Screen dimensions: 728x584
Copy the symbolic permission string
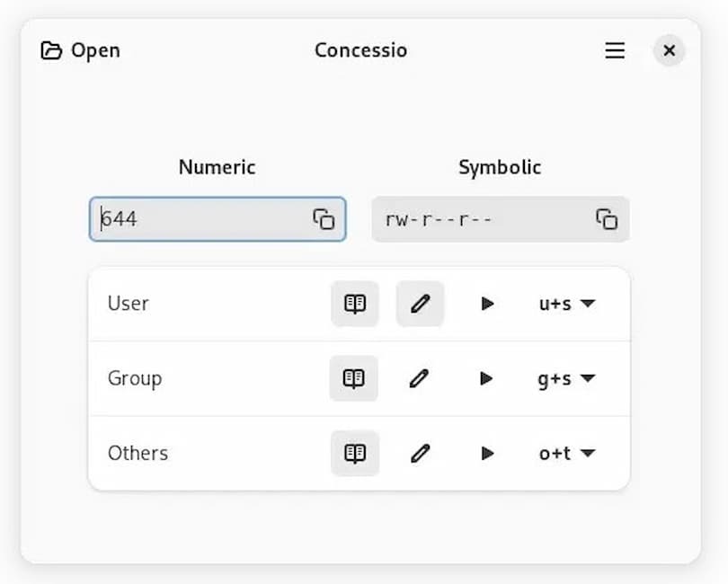tap(607, 219)
